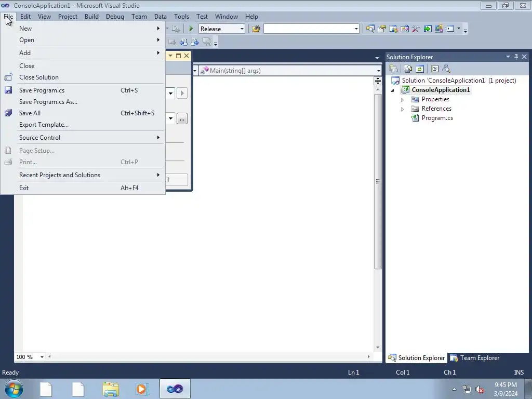
Task: Collapse the ConsoleApplication1 project node
Action: coord(393,90)
